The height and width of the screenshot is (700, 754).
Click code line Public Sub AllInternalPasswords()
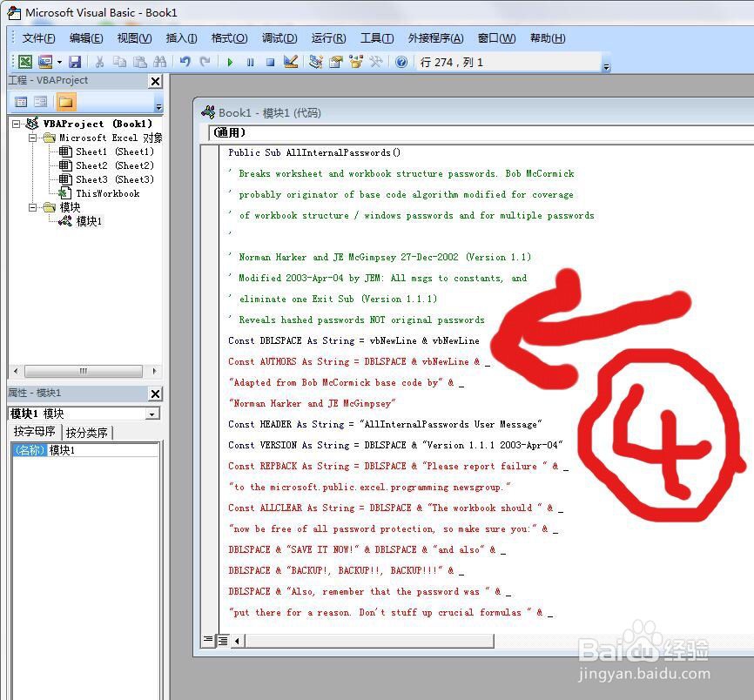point(314,153)
